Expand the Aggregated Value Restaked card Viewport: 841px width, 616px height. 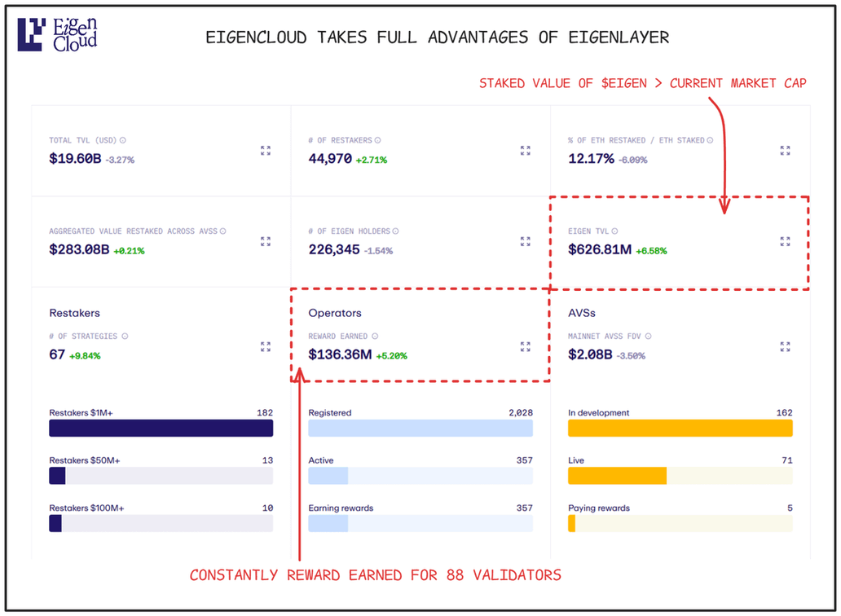pyautogui.click(x=266, y=242)
